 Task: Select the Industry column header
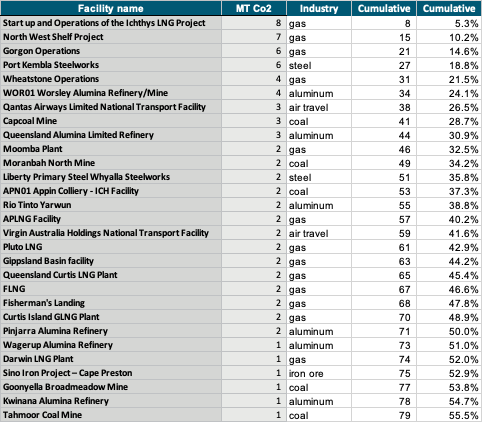(319, 8)
